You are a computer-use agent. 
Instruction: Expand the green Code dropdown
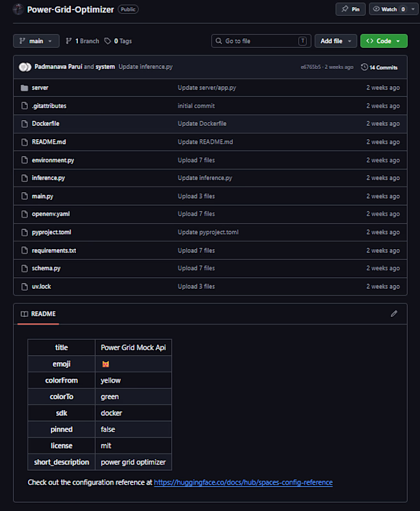tap(384, 41)
